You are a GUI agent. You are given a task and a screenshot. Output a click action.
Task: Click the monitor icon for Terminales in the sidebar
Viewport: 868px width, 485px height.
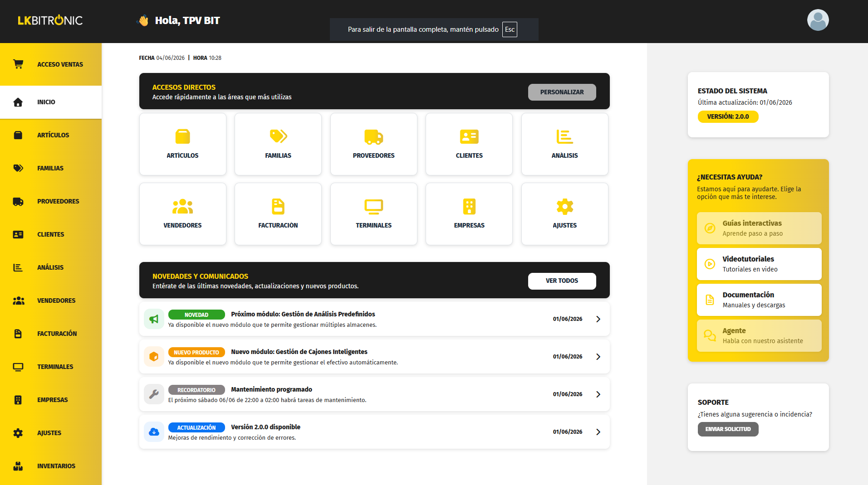coord(18,367)
